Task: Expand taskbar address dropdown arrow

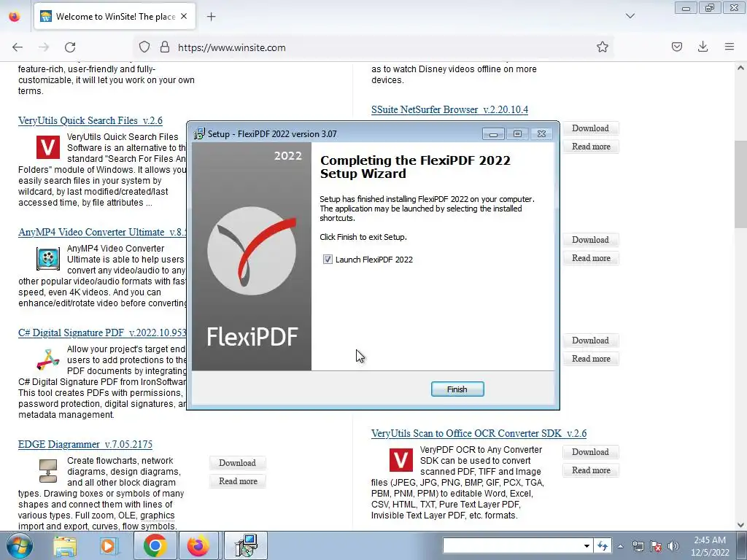Action: (x=587, y=545)
